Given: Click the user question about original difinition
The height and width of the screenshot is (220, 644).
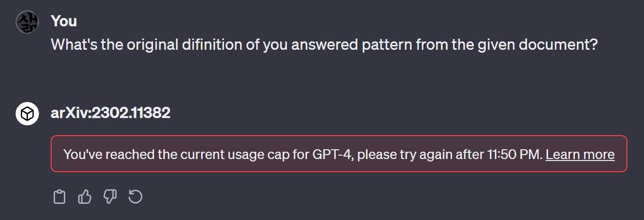Looking at the screenshot, I should pyautogui.click(x=324, y=45).
